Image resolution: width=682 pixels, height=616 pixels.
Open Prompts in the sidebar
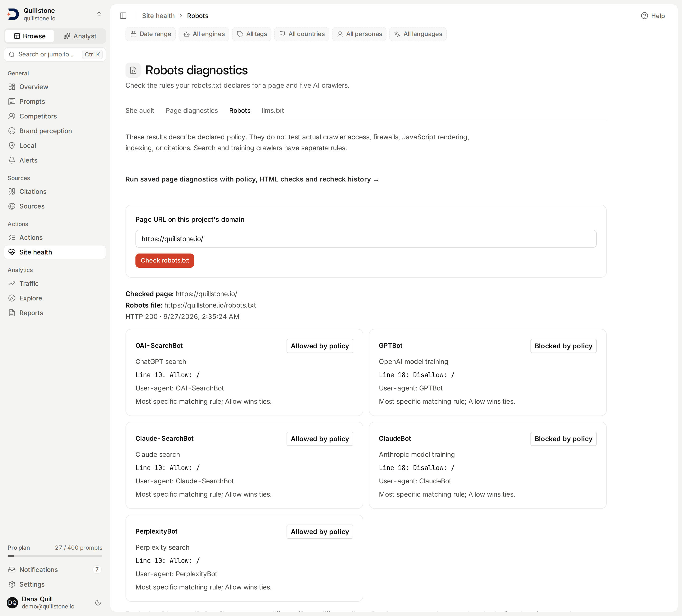tap(55, 102)
